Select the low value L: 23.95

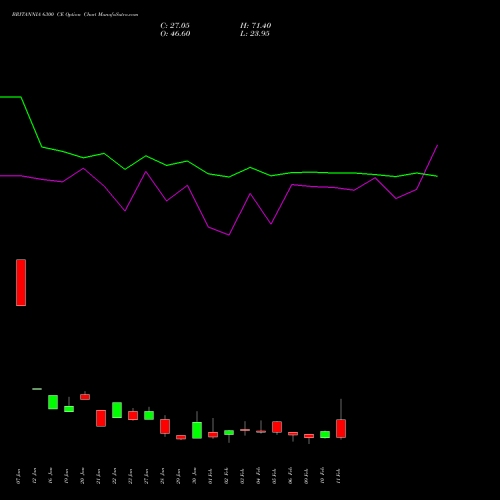(255, 34)
